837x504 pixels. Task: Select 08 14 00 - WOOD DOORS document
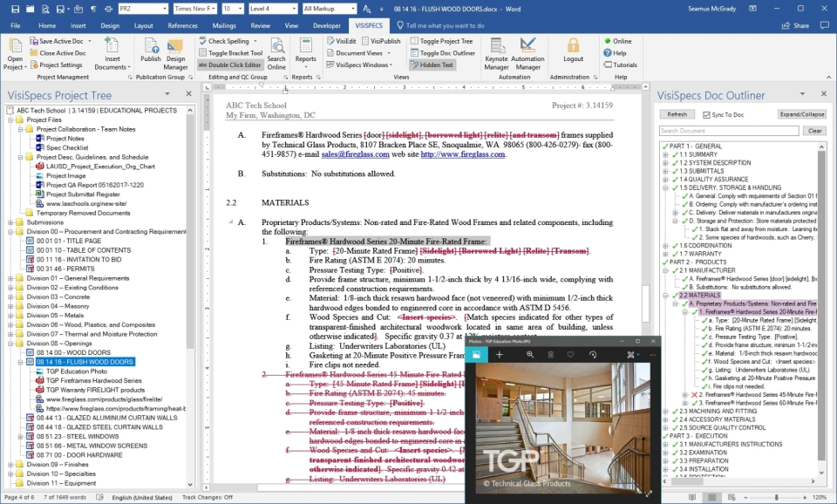coord(73,352)
